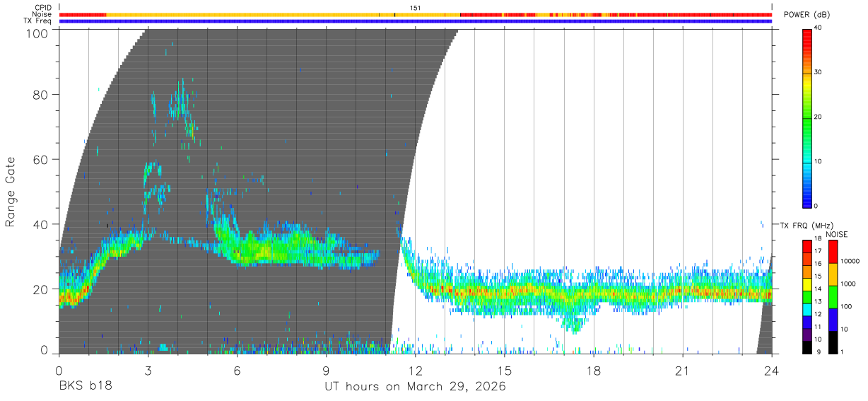Click the Range Gate axis title

(11, 192)
